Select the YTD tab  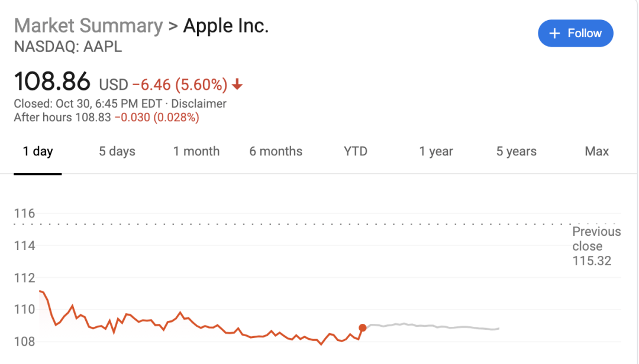pos(356,151)
